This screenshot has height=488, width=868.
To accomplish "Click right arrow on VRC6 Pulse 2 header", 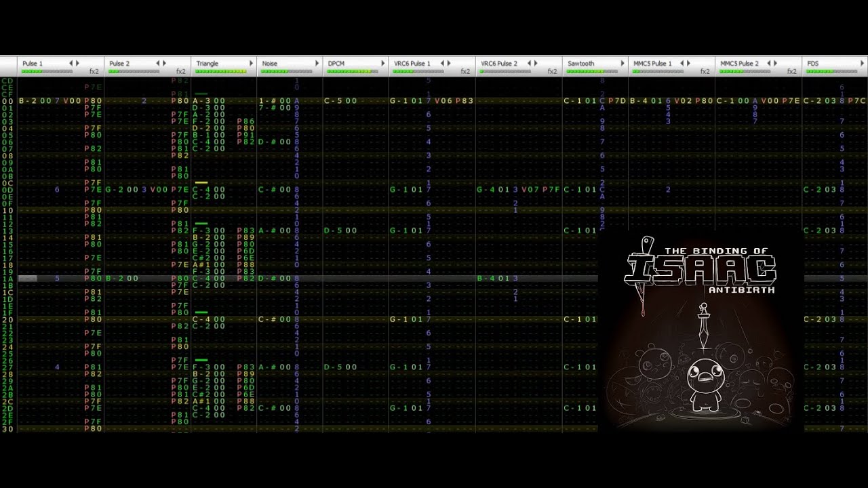I will point(536,63).
